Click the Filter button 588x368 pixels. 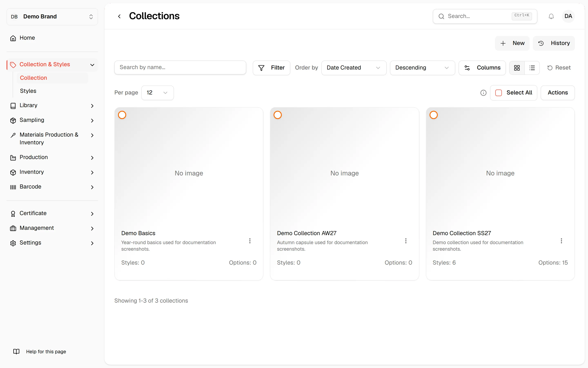pyautogui.click(x=271, y=68)
